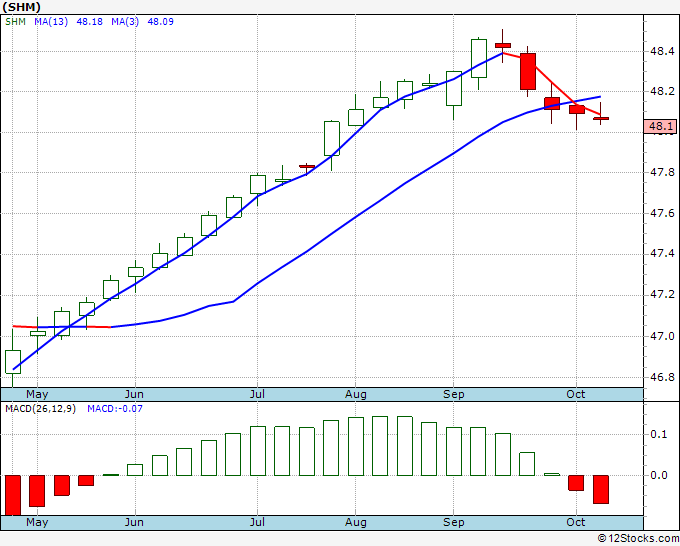680x546 pixels.
Task: Select Aug on the price chart time axis
Action: coord(356,394)
